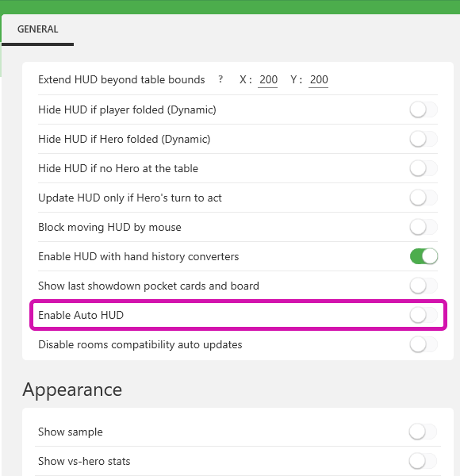460x476 pixels.
Task: Toggle Update HUD only if Hero's turn
Action: tap(424, 198)
